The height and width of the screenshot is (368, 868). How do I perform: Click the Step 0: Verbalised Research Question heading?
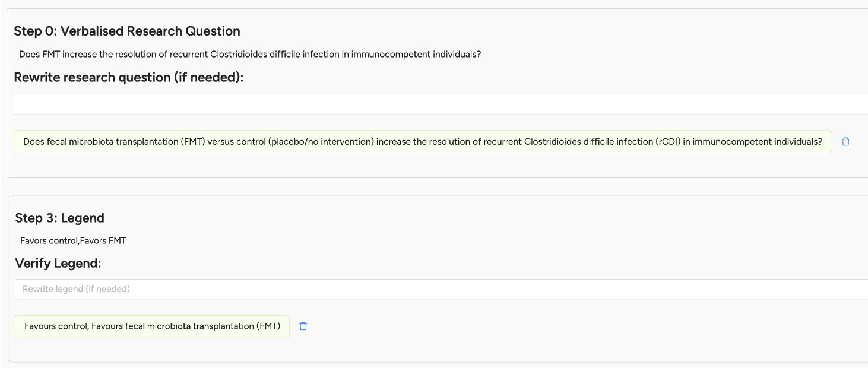point(127,31)
